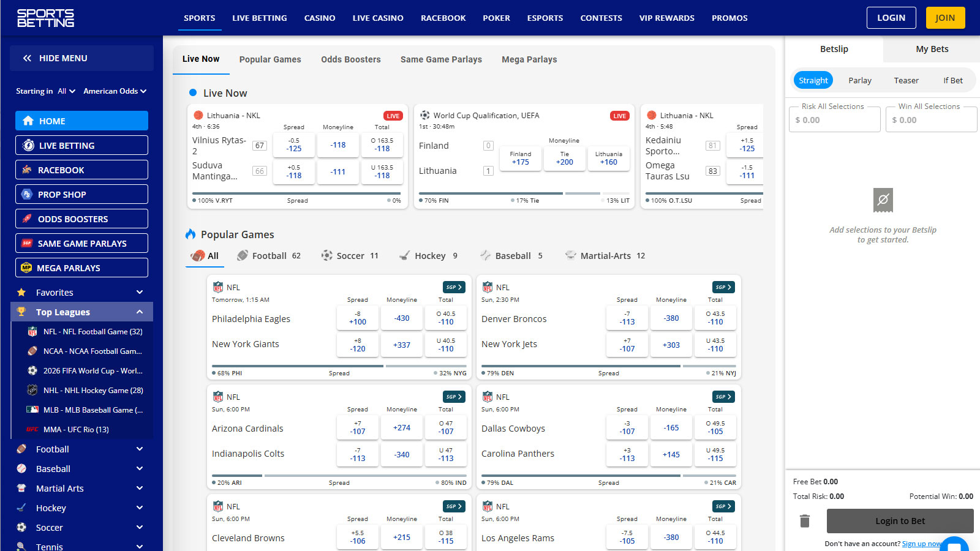Click the Sports Betting logo
This screenshot has height=551, width=980.
click(x=45, y=18)
